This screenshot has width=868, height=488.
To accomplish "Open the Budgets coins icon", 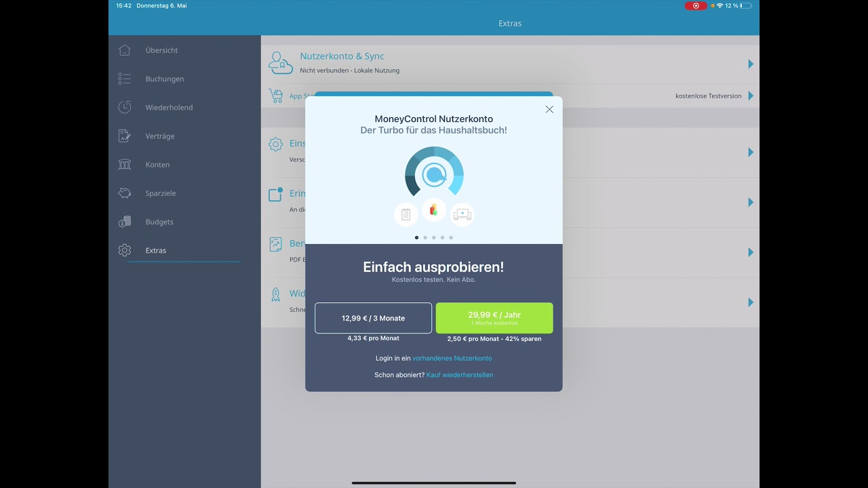I will tap(124, 222).
